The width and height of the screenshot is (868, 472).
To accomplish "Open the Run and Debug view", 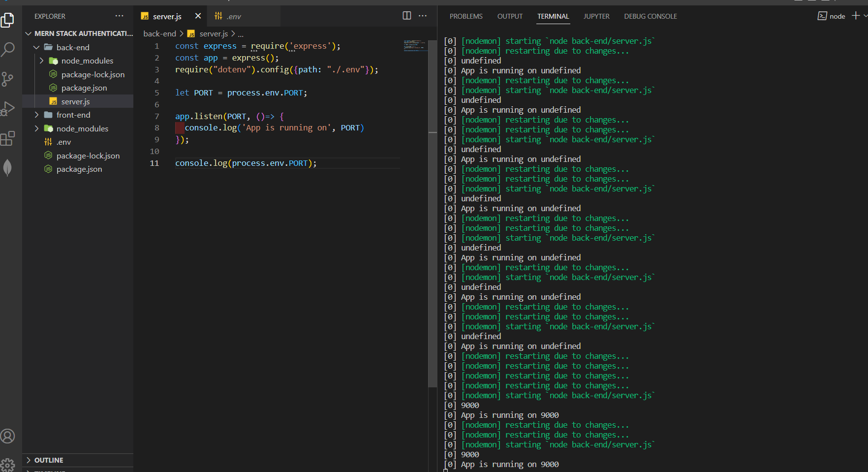I will (x=8, y=108).
